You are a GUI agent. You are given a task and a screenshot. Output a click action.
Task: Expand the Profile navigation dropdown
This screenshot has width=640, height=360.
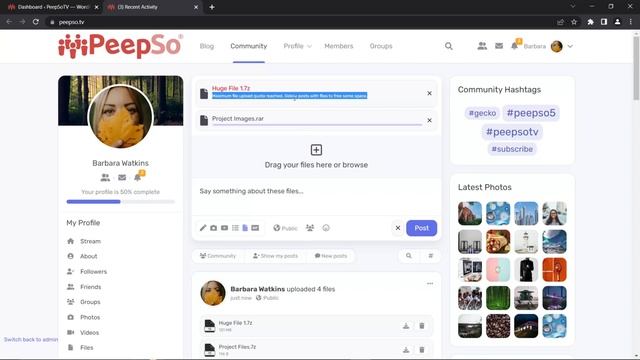click(298, 46)
